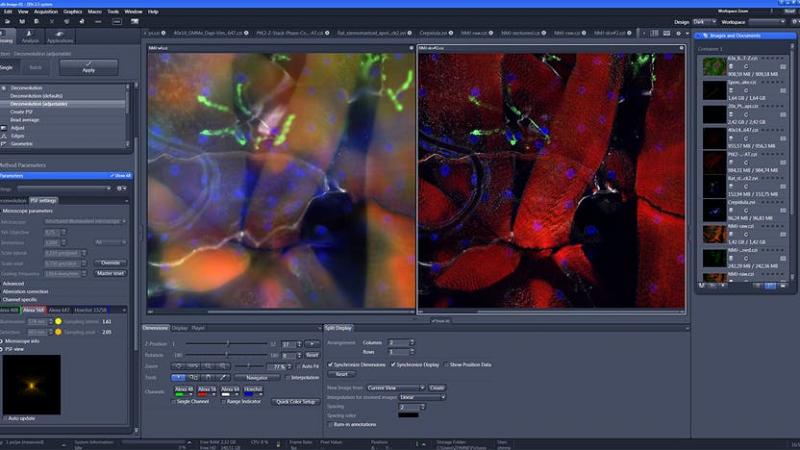This screenshot has height=450, width=800.
Task: Enable the Range Indicator checkbox
Action: [223, 402]
